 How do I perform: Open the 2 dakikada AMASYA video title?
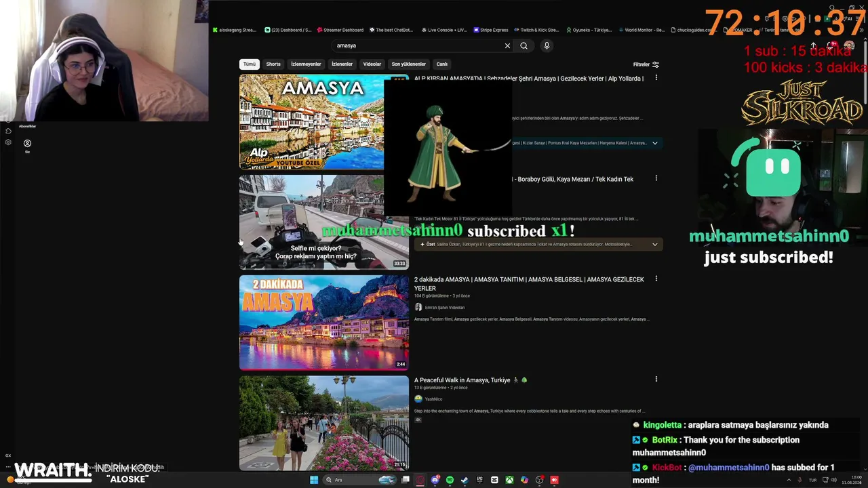click(x=529, y=283)
